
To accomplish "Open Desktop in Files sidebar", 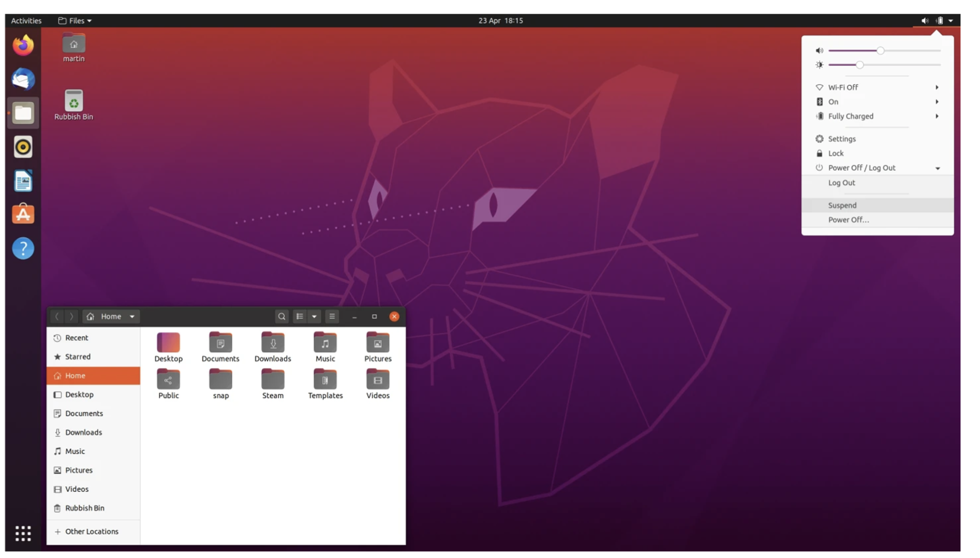I will coord(93,395).
